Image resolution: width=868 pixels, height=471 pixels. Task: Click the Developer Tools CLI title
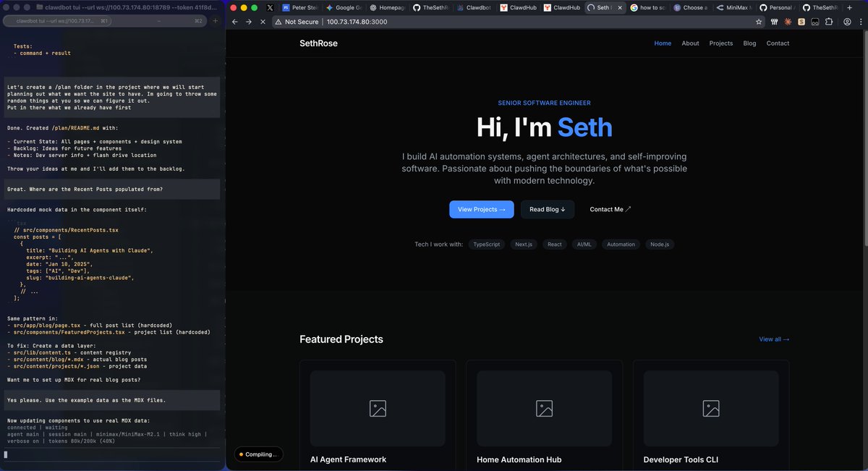681,459
